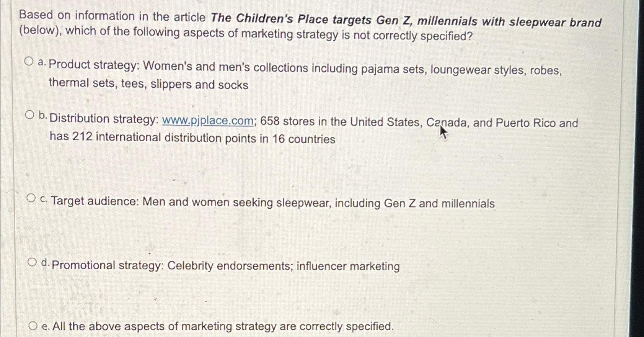The height and width of the screenshot is (337, 644).
Task: Click the letter label 'e.'
Action: tap(46, 327)
